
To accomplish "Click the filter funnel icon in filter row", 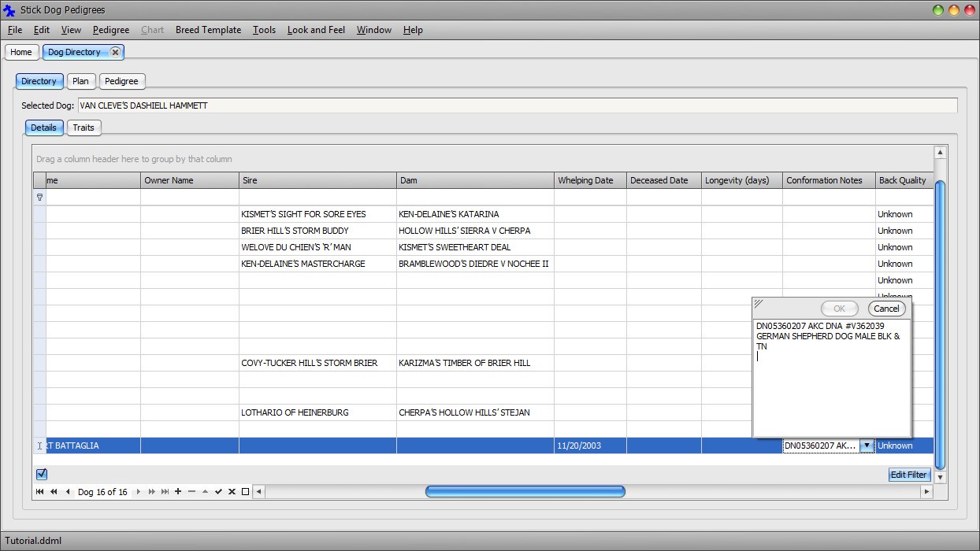I will (39, 198).
